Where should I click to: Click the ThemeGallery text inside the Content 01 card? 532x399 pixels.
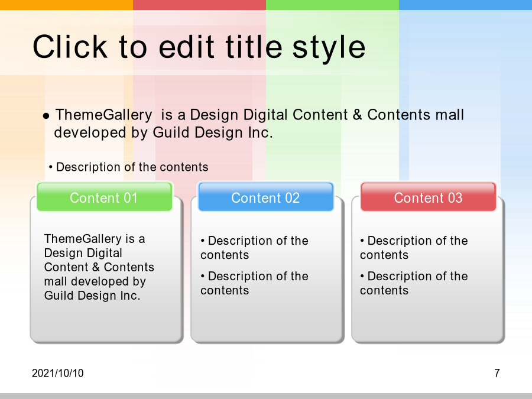click(x=99, y=267)
